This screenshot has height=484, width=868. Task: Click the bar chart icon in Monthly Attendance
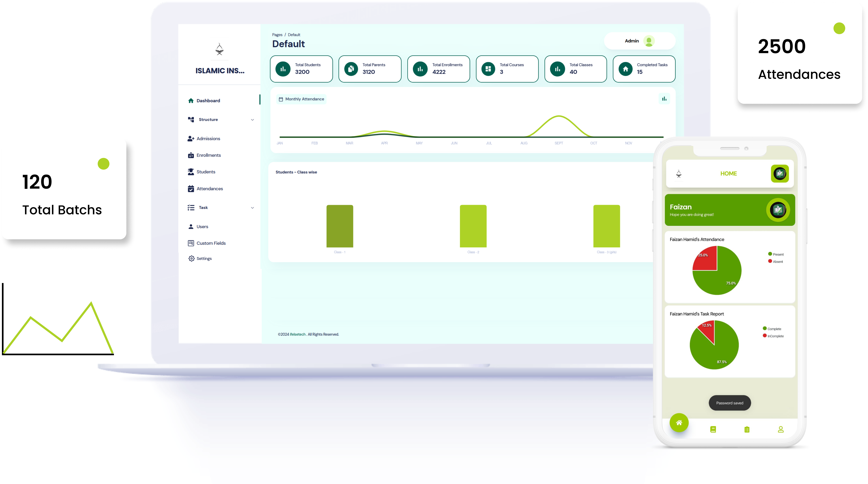pos(664,99)
